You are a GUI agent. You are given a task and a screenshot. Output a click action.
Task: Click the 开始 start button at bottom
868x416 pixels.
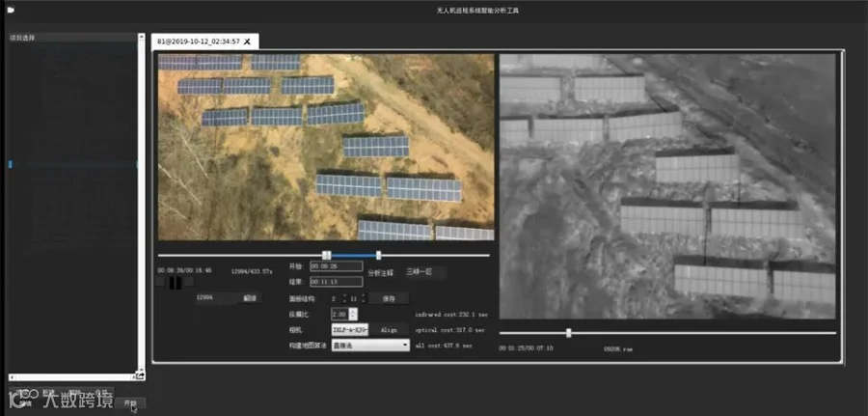tap(130, 403)
